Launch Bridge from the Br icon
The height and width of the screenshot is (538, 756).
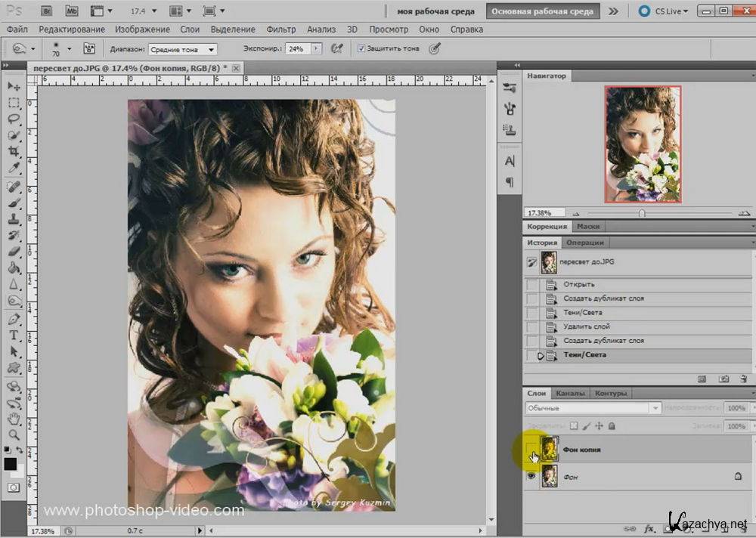(x=47, y=11)
